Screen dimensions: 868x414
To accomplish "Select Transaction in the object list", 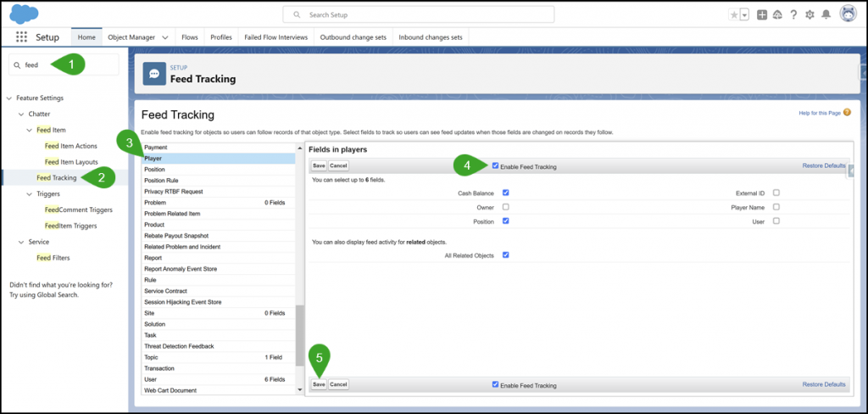I will [x=218, y=368].
